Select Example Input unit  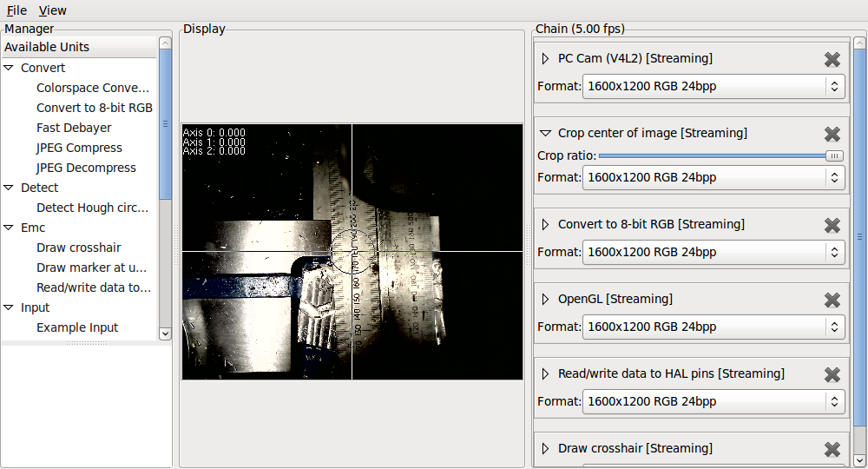(77, 327)
